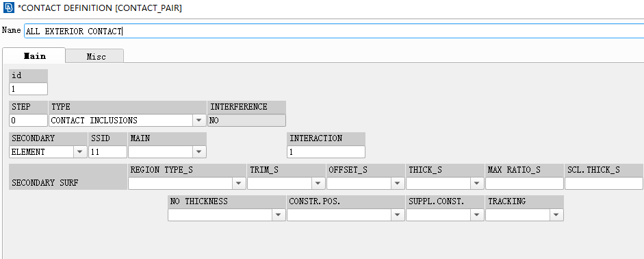
Task: Click the application icon in the title bar
Action: (x=8, y=8)
